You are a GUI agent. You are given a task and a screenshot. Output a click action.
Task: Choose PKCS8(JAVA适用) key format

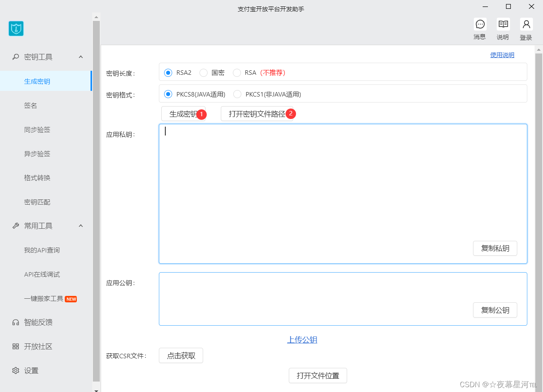pos(168,94)
